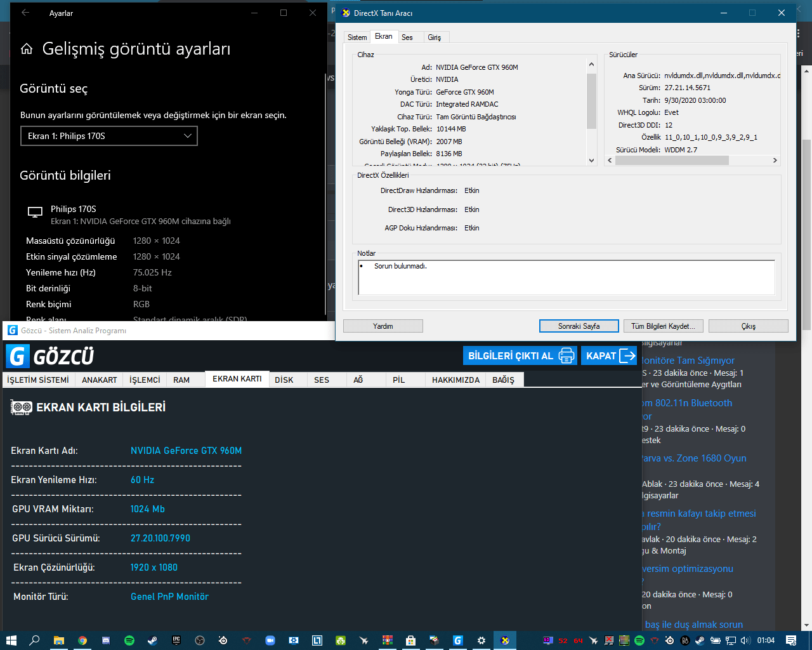
Task: Switch to the İŞLEMCİ tab
Action: (145, 380)
